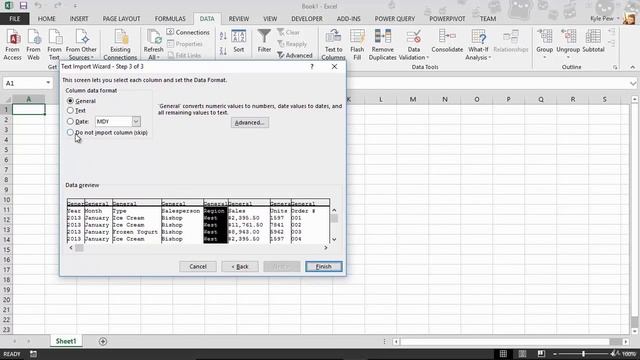Viewport: 640px width, 360px height.
Task: Click the Sheet1 tab
Action: click(x=66, y=341)
